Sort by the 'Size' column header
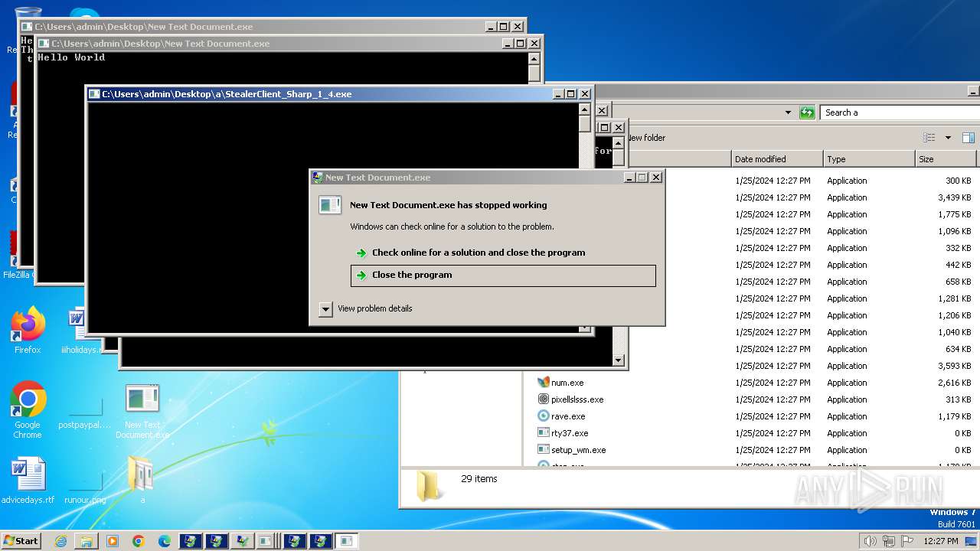The width and height of the screenshot is (980, 551). click(946, 159)
